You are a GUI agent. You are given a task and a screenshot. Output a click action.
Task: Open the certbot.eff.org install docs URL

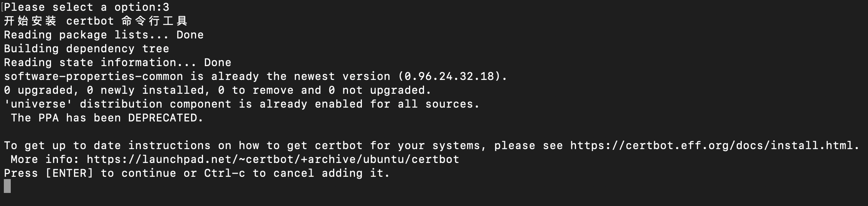pos(714,146)
